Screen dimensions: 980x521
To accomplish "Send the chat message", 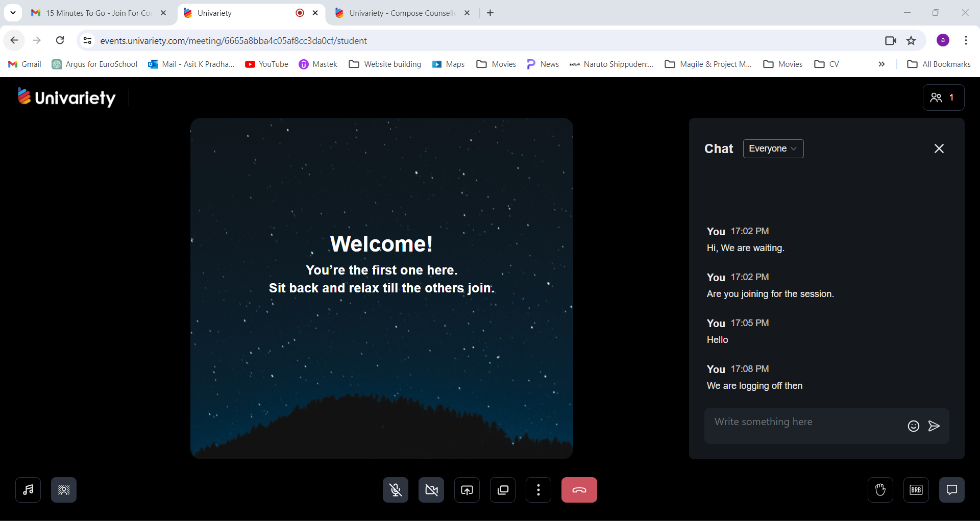I will (x=934, y=426).
